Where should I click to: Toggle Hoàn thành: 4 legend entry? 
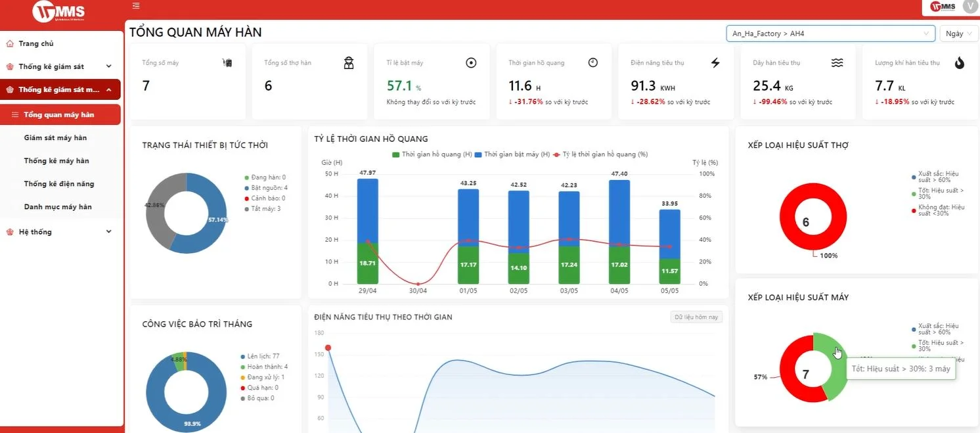(x=263, y=367)
